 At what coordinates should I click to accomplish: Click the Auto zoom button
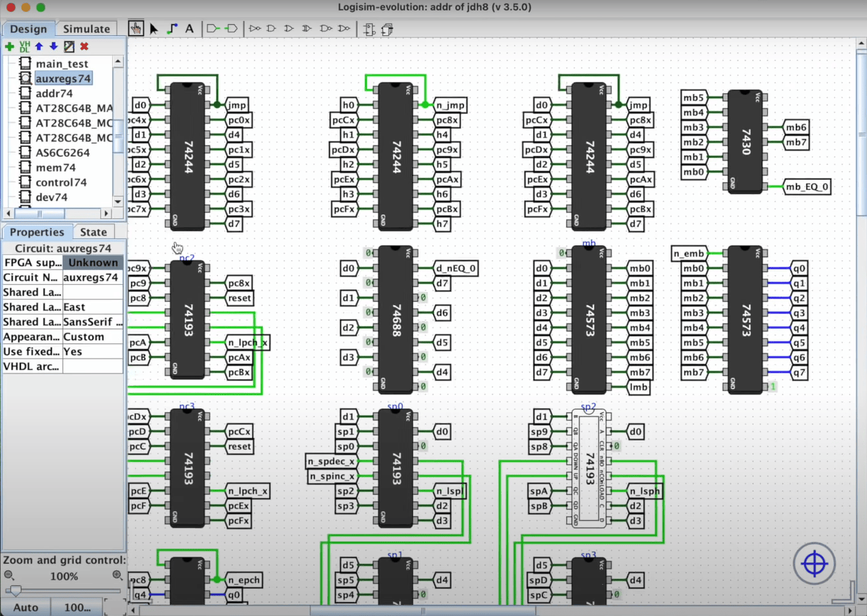coord(25,607)
